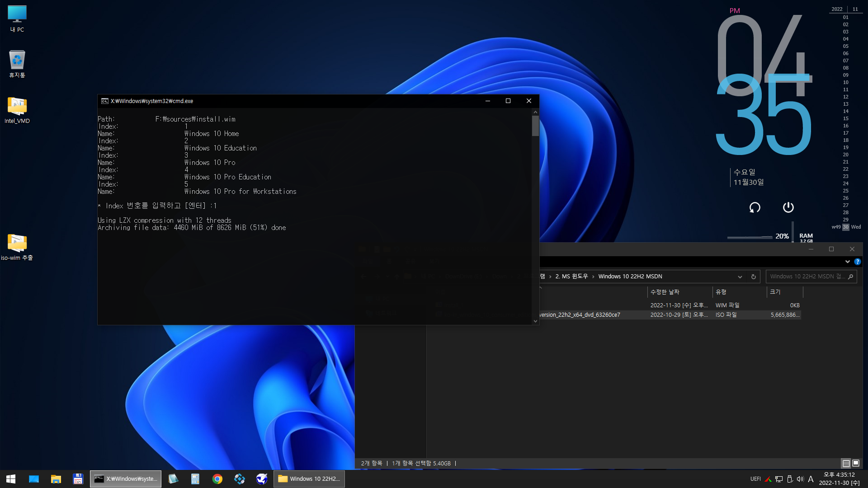
Task: Switch to Windows 10 22H2 explorer taskbar button
Action: pyautogui.click(x=309, y=479)
